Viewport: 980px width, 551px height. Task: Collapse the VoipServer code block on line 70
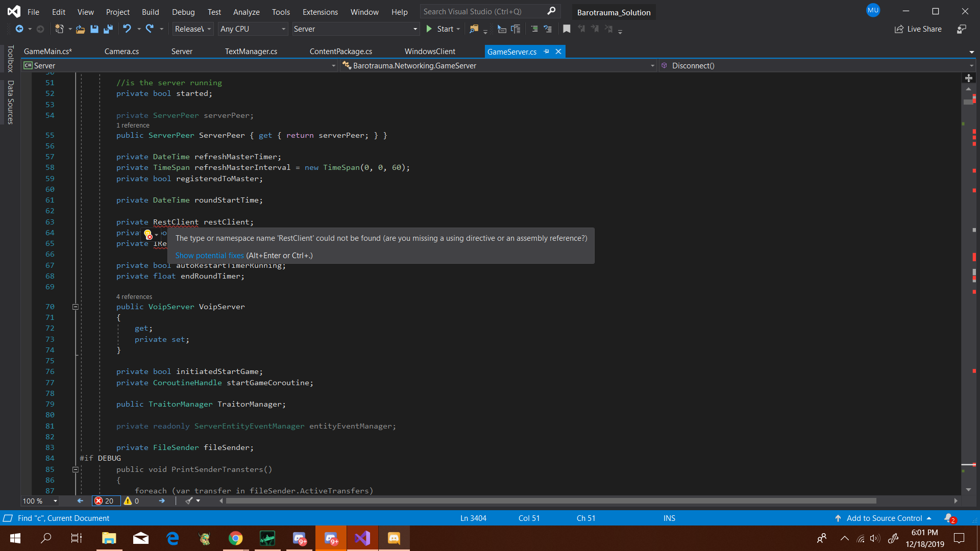75,306
